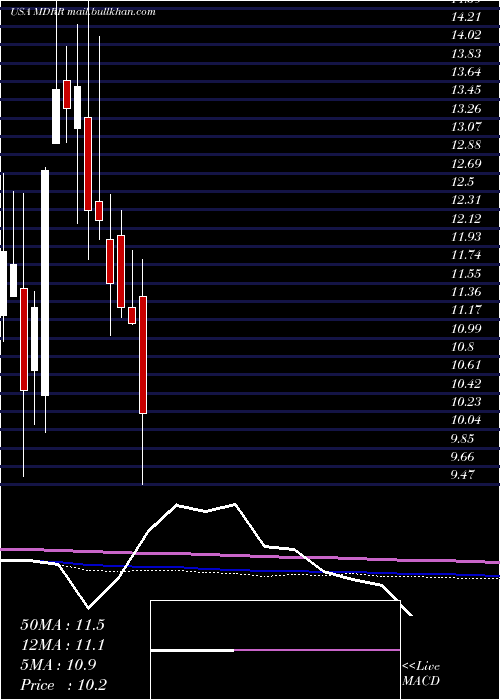
Task: Click the Price : 10.2 readout
Action: [x=63, y=684]
